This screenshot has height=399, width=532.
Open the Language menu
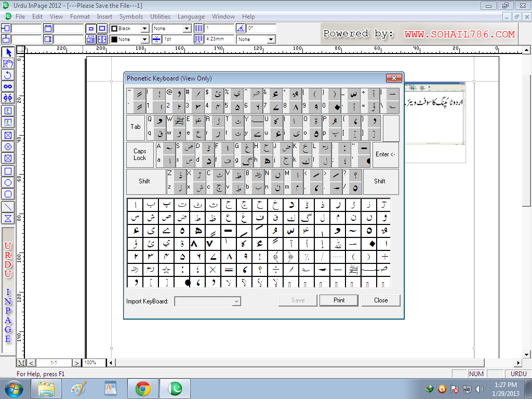click(191, 16)
